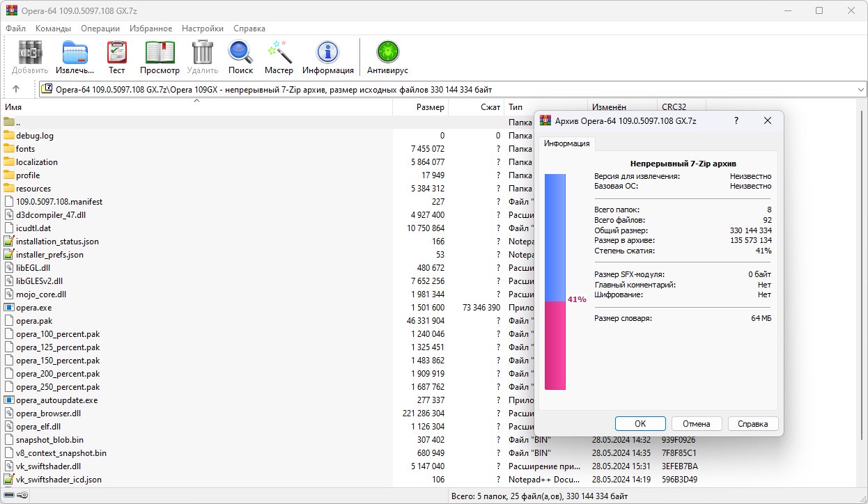Viewport: 868px width, 504px height.
Task: Click the installer_prefs.json file icon
Action: [9, 254]
